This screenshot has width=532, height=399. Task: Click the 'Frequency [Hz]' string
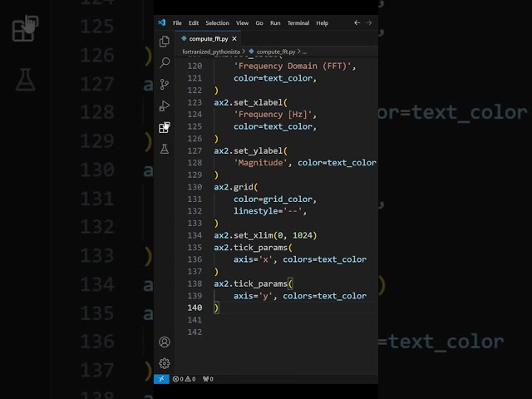273,115
